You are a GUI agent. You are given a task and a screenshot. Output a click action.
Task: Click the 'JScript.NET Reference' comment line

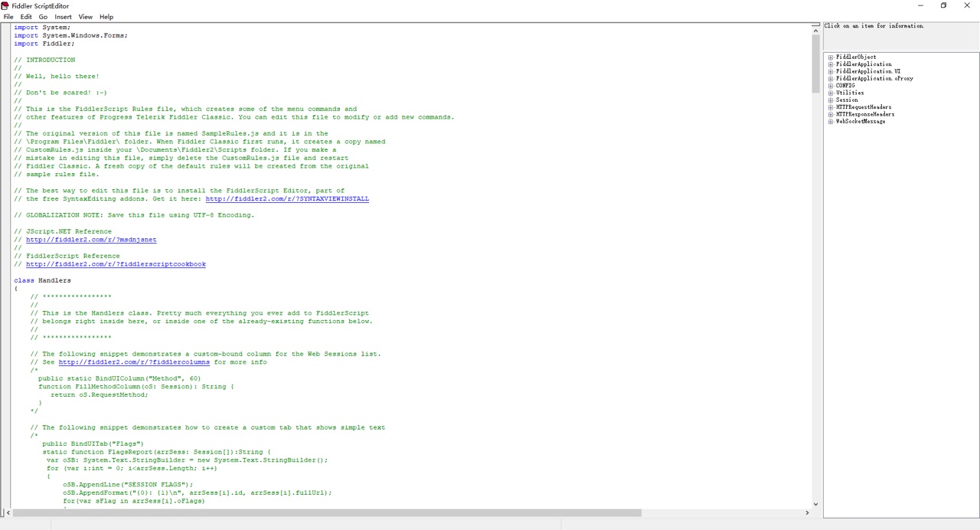pyautogui.click(x=63, y=231)
